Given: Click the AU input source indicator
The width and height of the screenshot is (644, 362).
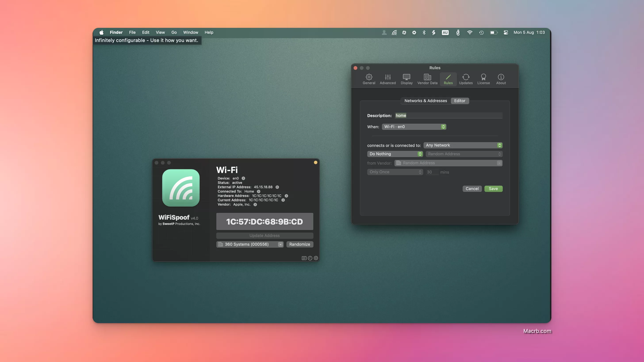Looking at the screenshot, I should 445,32.
